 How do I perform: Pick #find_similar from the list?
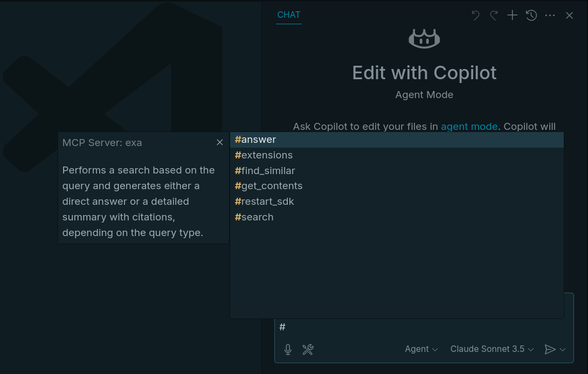[265, 170]
